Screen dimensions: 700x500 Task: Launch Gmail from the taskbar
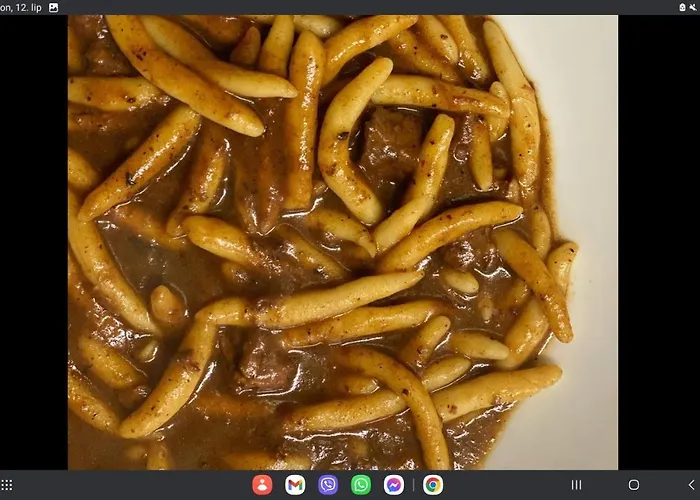(295, 485)
